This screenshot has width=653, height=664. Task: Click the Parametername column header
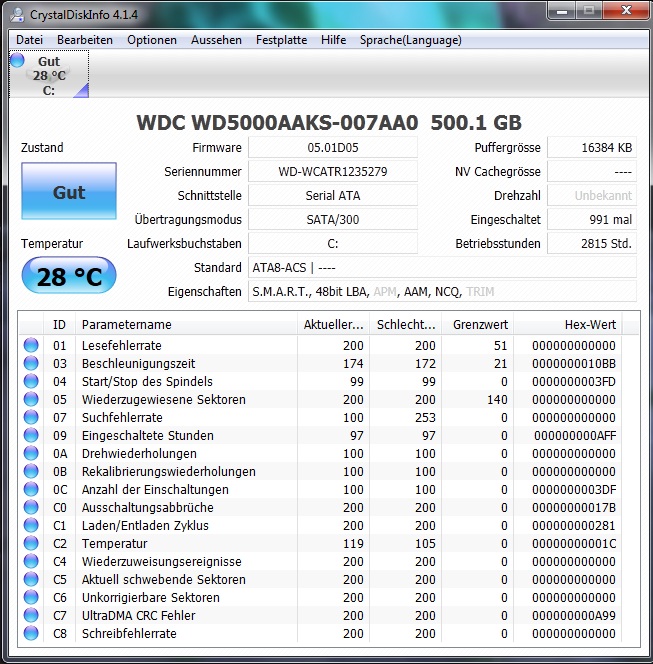(186, 324)
